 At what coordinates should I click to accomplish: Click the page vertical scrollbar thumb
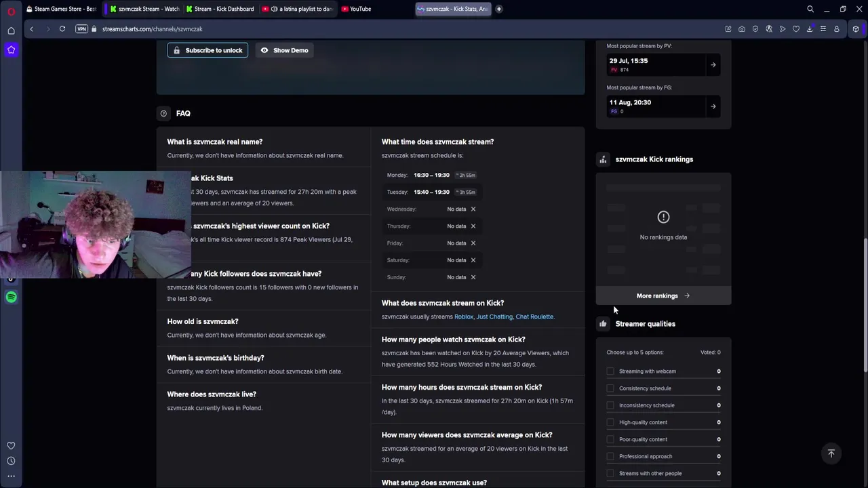865,305
